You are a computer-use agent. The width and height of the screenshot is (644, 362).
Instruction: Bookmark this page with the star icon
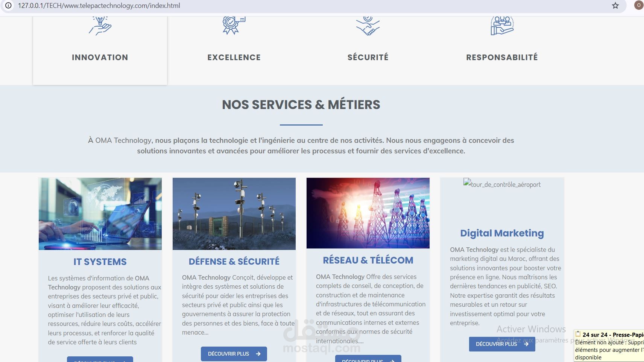click(x=615, y=6)
